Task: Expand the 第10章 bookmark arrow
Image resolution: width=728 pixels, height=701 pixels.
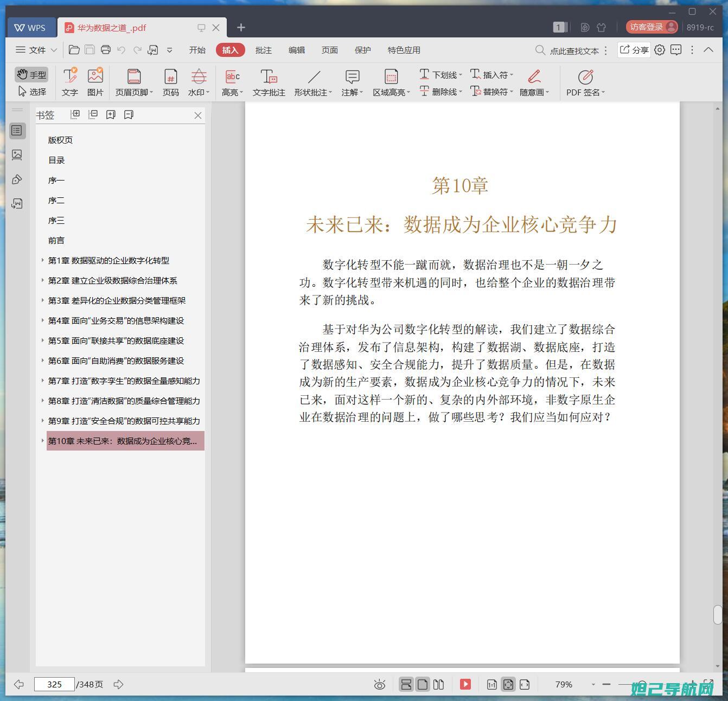Action: click(43, 441)
